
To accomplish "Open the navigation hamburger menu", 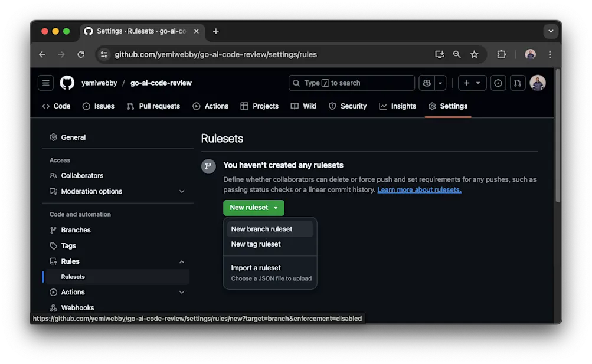I will (x=45, y=83).
